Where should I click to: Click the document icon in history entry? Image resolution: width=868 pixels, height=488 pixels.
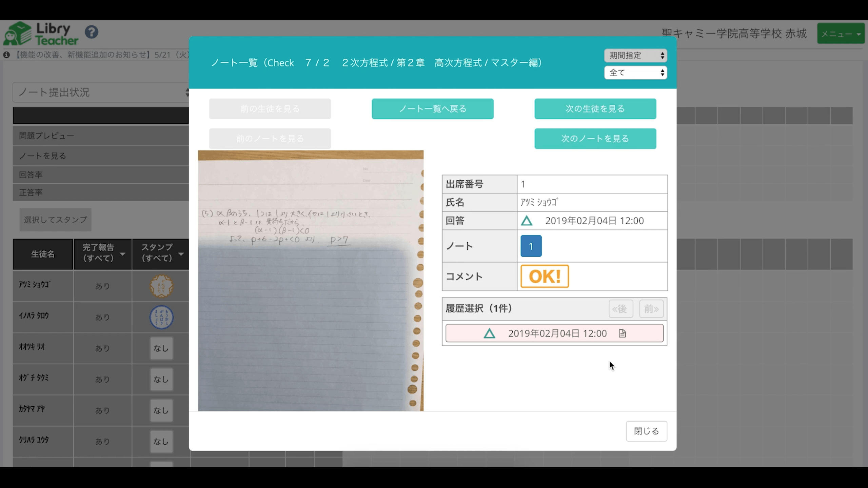622,333
